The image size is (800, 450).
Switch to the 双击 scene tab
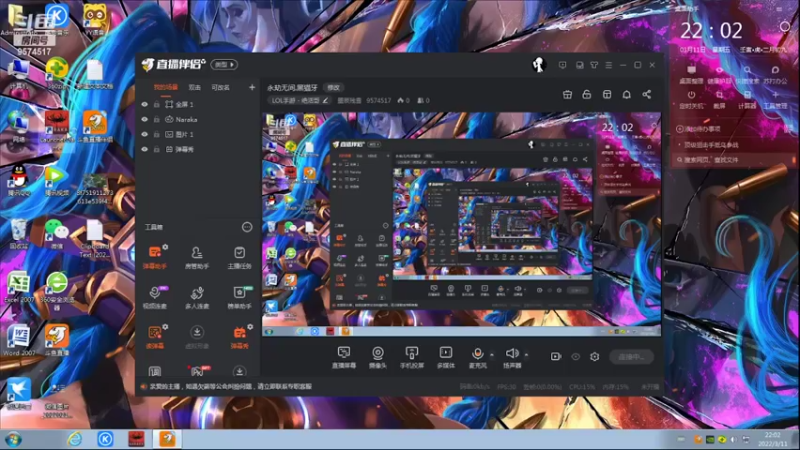194,87
